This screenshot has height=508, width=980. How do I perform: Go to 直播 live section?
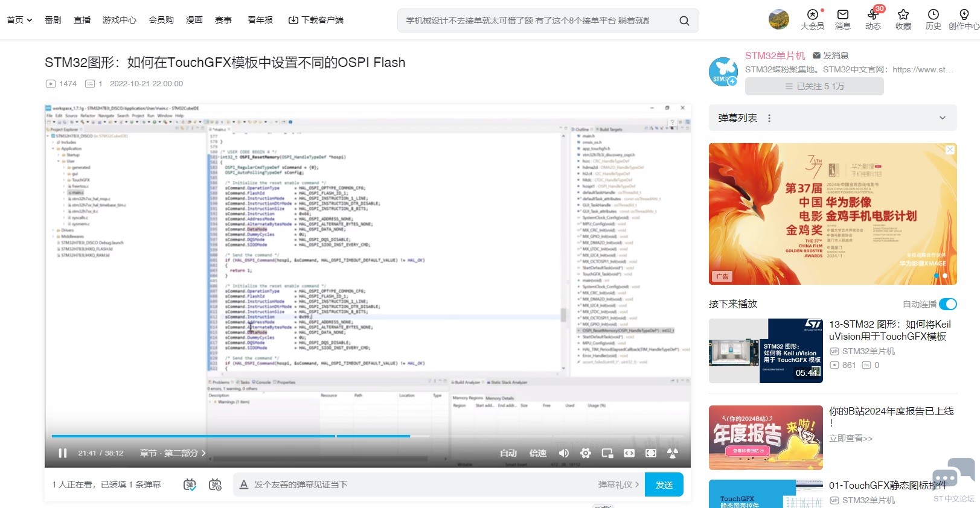(82, 20)
